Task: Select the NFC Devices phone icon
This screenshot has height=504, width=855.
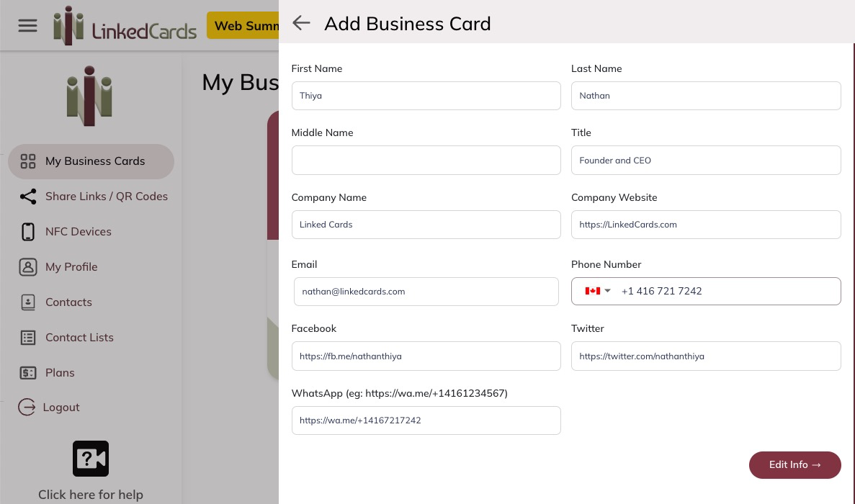Action: [x=28, y=232]
